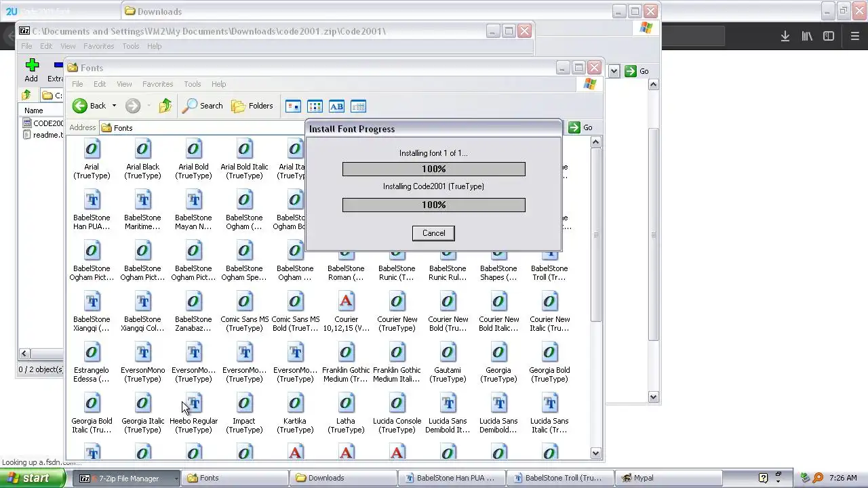
Task: Click the Fonts window scroll up arrow
Action: click(x=595, y=142)
